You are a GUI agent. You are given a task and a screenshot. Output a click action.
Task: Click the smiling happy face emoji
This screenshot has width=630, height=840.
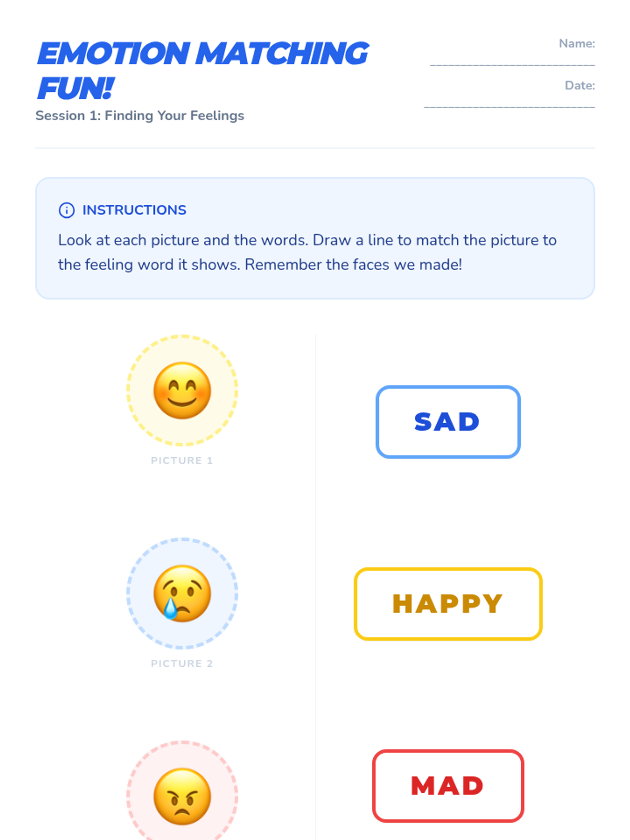[x=182, y=391]
